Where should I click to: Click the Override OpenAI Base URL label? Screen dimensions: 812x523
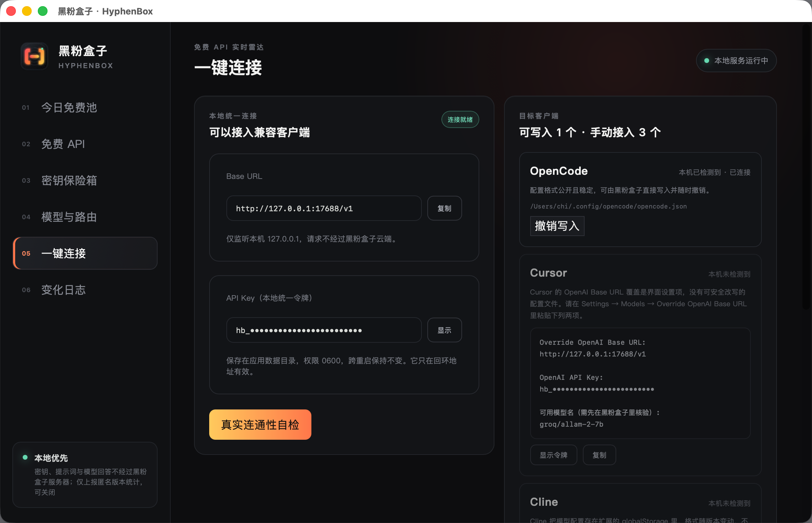(592, 342)
